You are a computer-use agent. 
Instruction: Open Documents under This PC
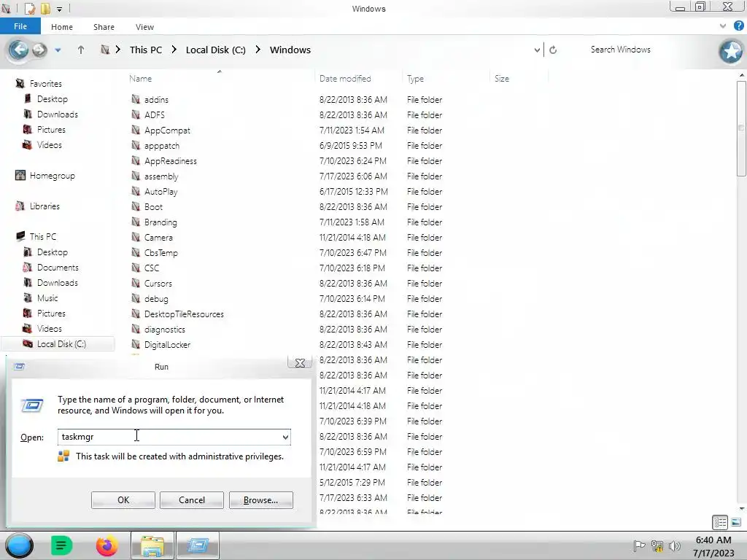point(58,267)
